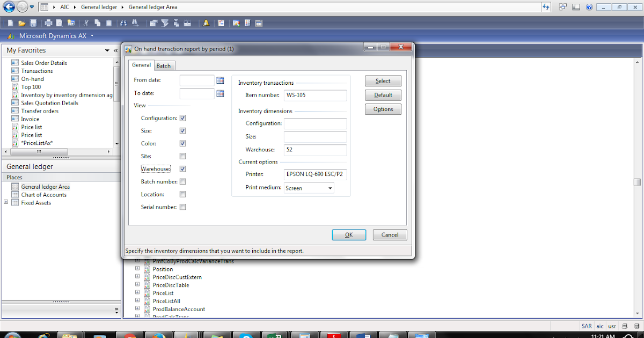The height and width of the screenshot is (338, 644).
Task: Enable the Site checkbox
Action: (x=182, y=156)
